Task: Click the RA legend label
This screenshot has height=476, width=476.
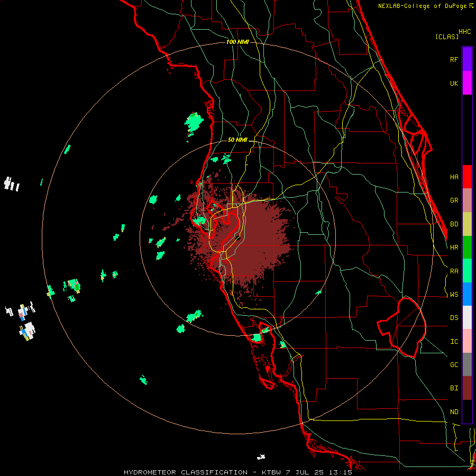Action: click(x=454, y=271)
